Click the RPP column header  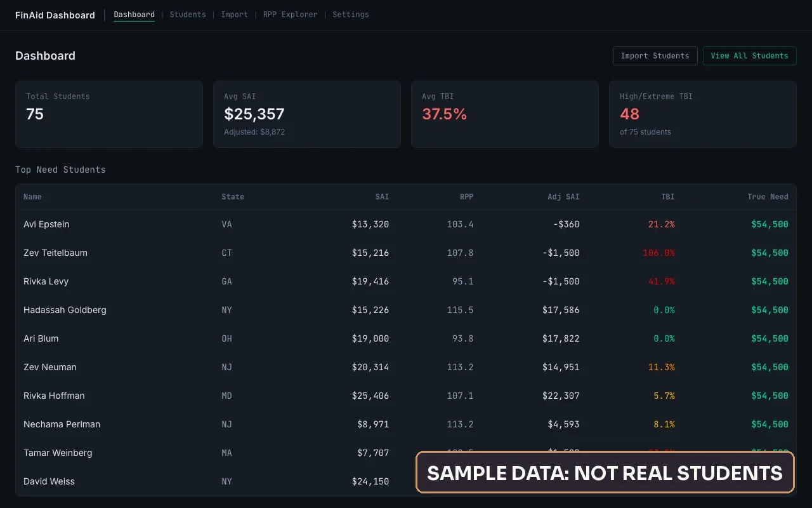coord(467,197)
